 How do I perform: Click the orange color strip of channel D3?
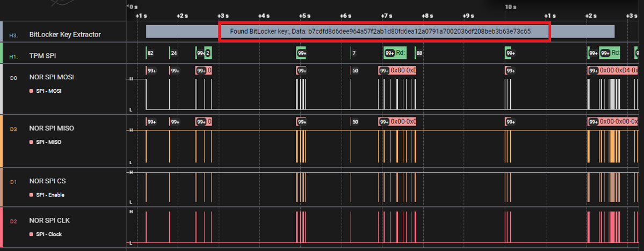click(x=2, y=141)
